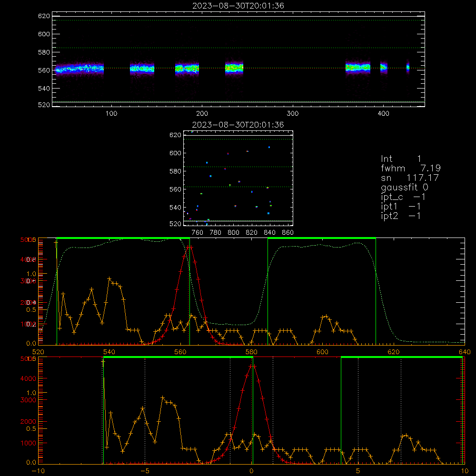Click the 'ipt2 -1' label
Screen dimensions: 476x476
(x=401, y=216)
